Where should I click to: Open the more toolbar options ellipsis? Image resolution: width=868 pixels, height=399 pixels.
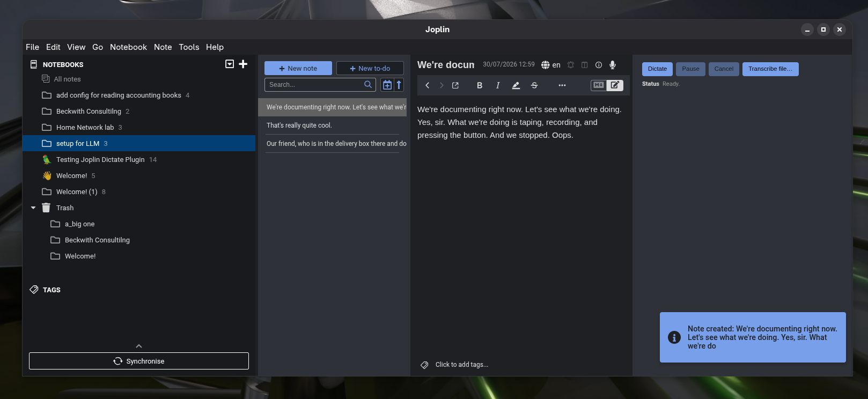click(x=562, y=85)
